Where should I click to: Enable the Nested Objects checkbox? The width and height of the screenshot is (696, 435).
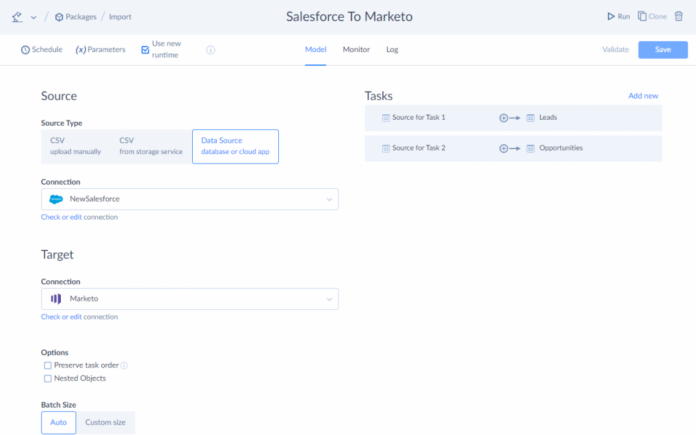47,378
